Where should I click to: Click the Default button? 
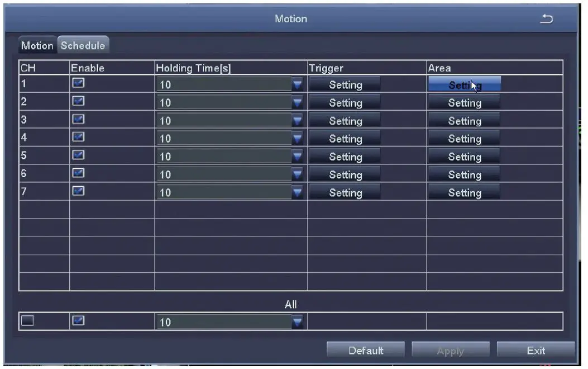366,350
